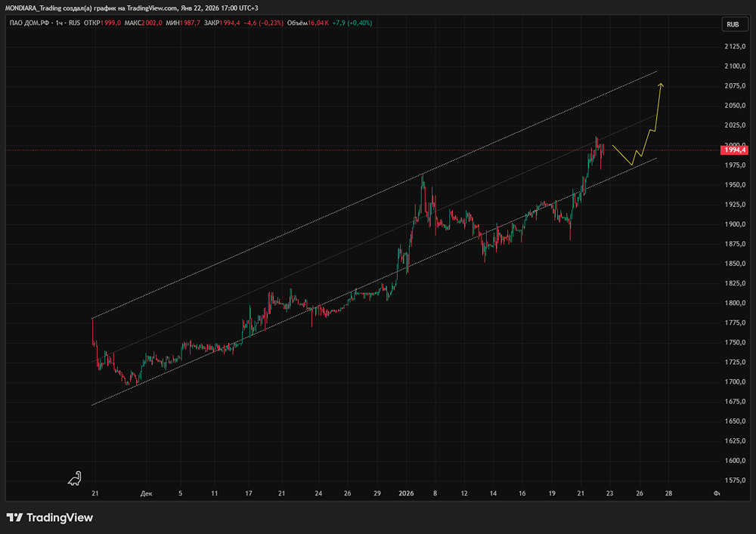This screenshot has height=534, width=756.
Task: Click the 1750,0 price axis label
Action: [735, 342]
